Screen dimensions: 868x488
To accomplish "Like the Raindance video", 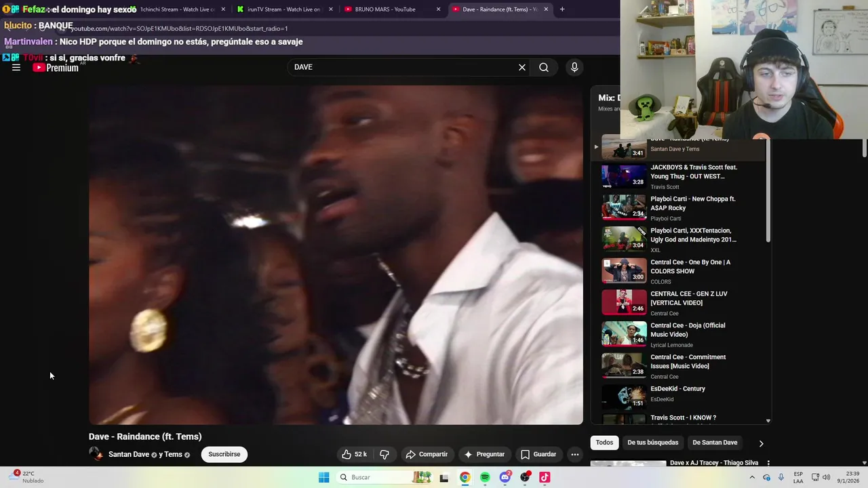I will pyautogui.click(x=354, y=454).
